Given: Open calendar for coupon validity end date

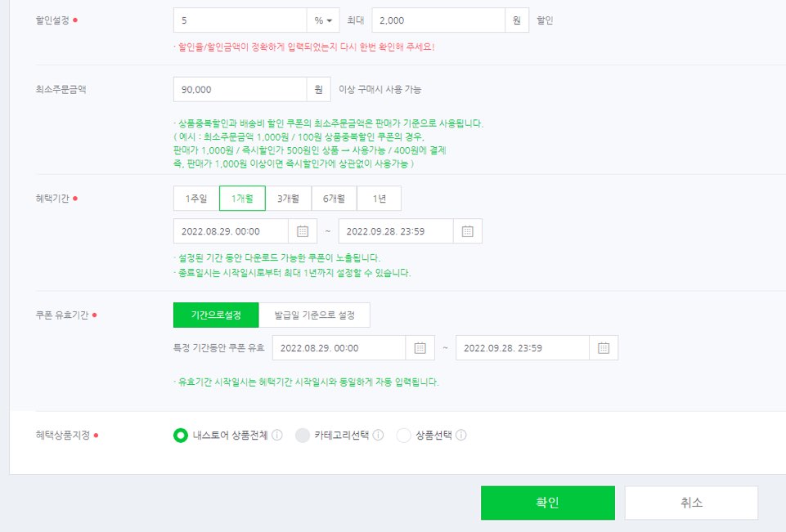Looking at the screenshot, I should [x=605, y=347].
